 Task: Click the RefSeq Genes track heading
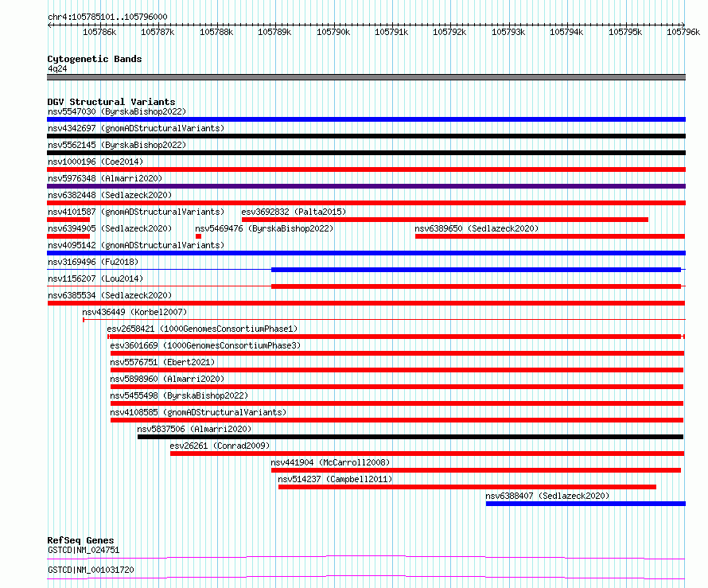click(81, 540)
